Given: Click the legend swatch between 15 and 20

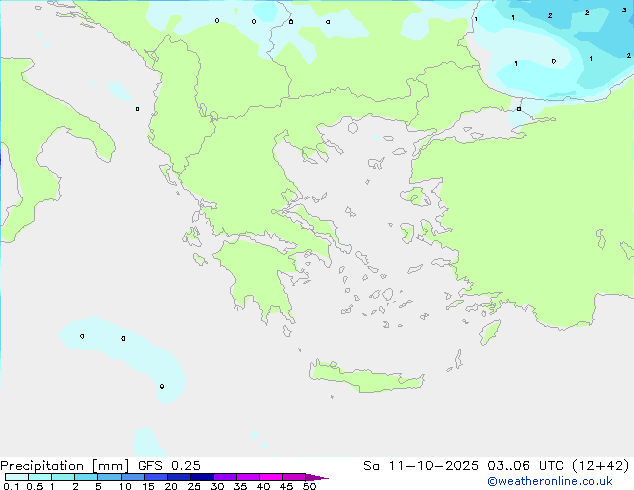Looking at the screenshot, I should [x=155, y=477].
